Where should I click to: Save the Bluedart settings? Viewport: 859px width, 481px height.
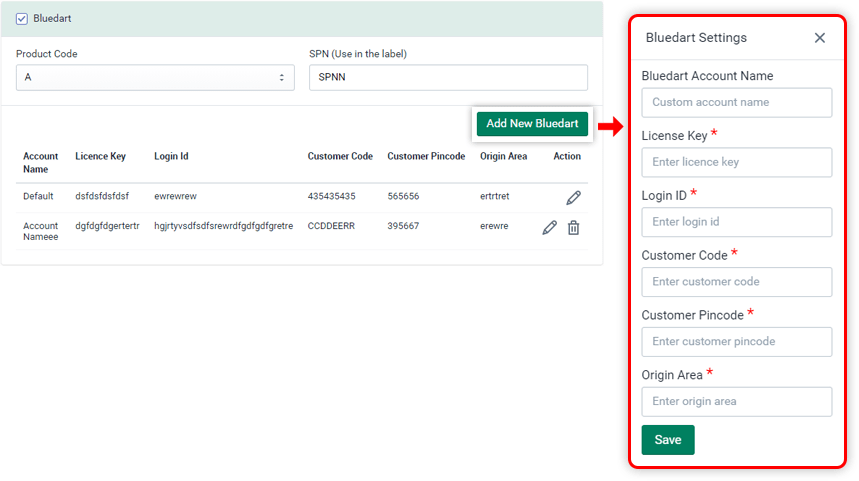(667, 440)
